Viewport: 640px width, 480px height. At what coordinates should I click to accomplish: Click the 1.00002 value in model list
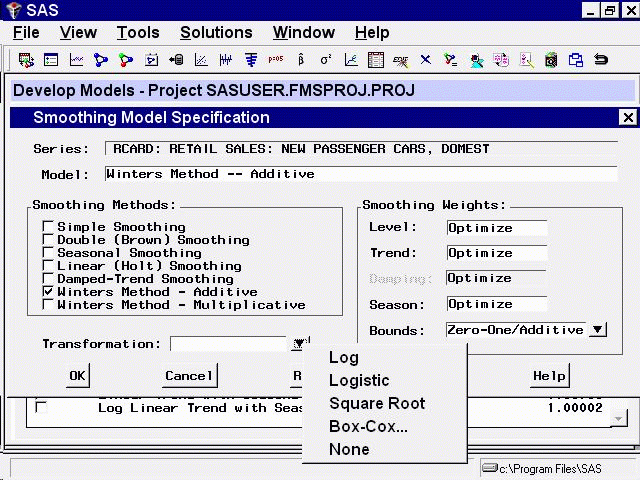pyautogui.click(x=575, y=407)
